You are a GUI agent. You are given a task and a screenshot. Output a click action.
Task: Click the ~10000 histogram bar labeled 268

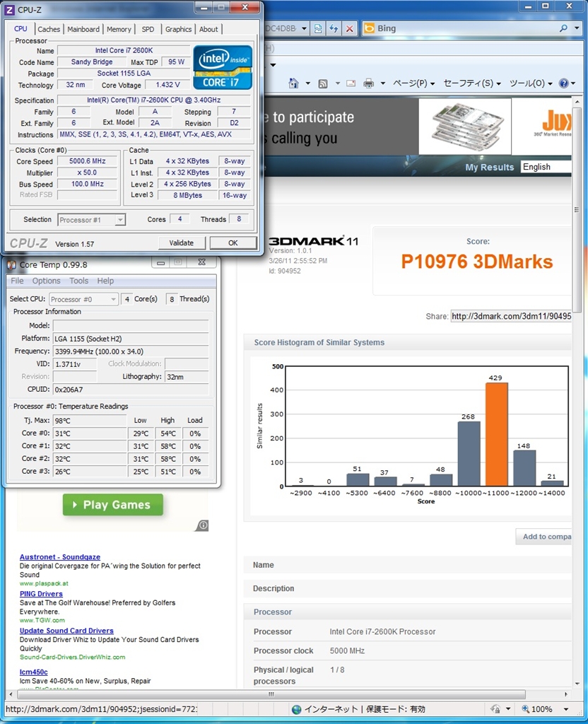coord(469,453)
